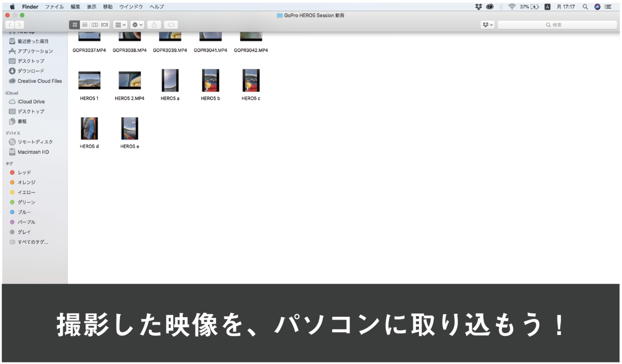622x364 pixels.
Task: Open Spotlight search in menu bar
Action: 585,7
